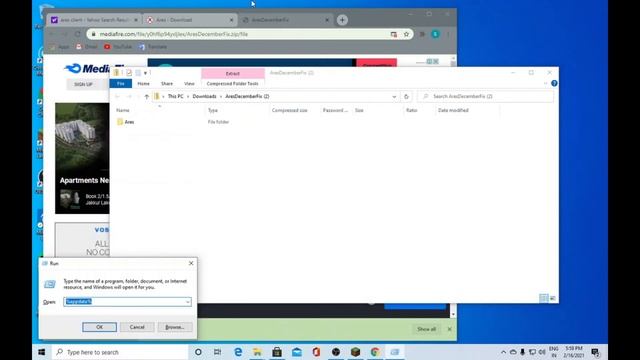Open Task View on the taskbar
Image resolution: width=640 pixels, height=360 pixels.
tap(218, 352)
